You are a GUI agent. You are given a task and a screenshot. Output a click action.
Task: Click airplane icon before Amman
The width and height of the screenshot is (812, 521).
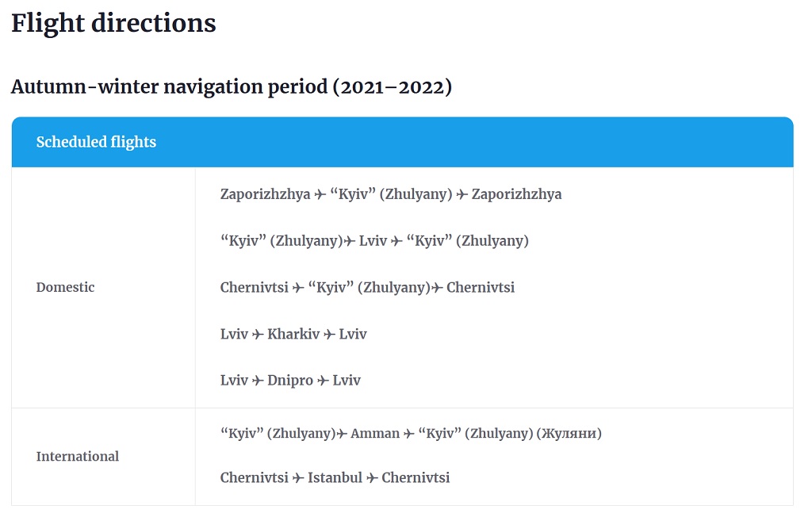tap(342, 434)
